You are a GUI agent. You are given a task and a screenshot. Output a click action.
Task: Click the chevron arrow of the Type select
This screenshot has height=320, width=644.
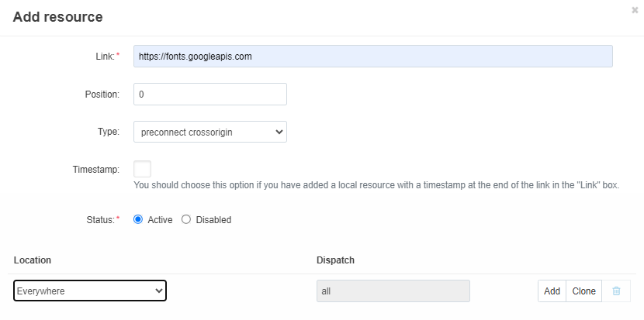(279, 132)
